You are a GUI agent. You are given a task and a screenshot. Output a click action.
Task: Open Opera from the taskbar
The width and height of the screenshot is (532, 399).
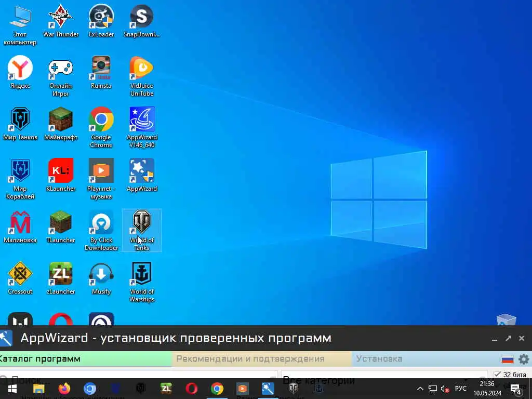tap(191, 389)
